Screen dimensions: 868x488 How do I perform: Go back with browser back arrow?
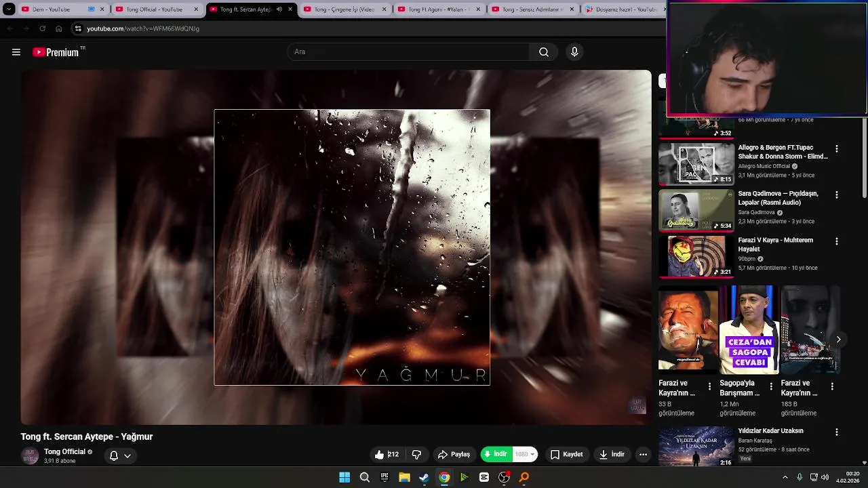tap(9, 28)
